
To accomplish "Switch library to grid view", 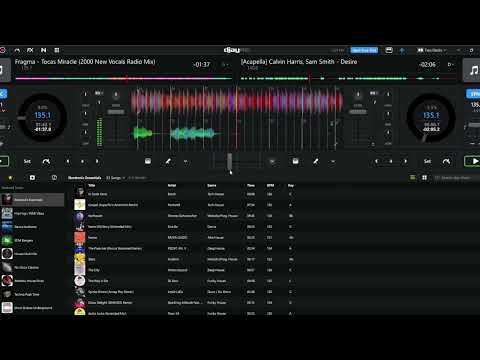I will click(x=424, y=178).
